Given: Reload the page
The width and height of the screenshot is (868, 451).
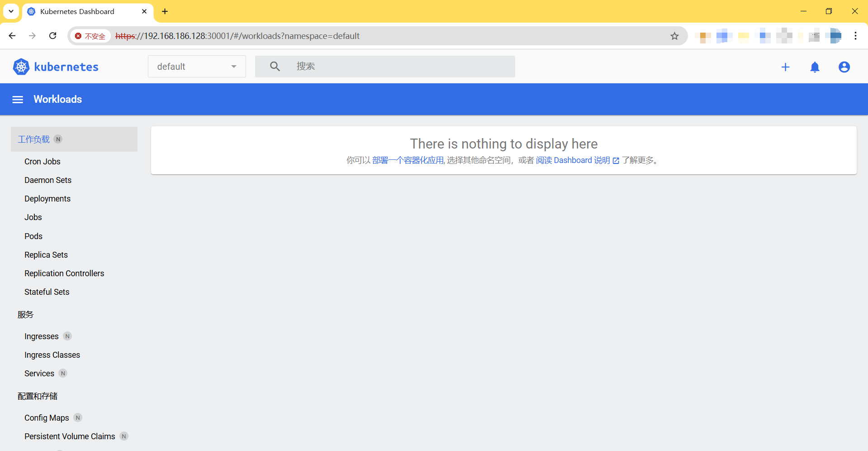Looking at the screenshot, I should tap(53, 36).
